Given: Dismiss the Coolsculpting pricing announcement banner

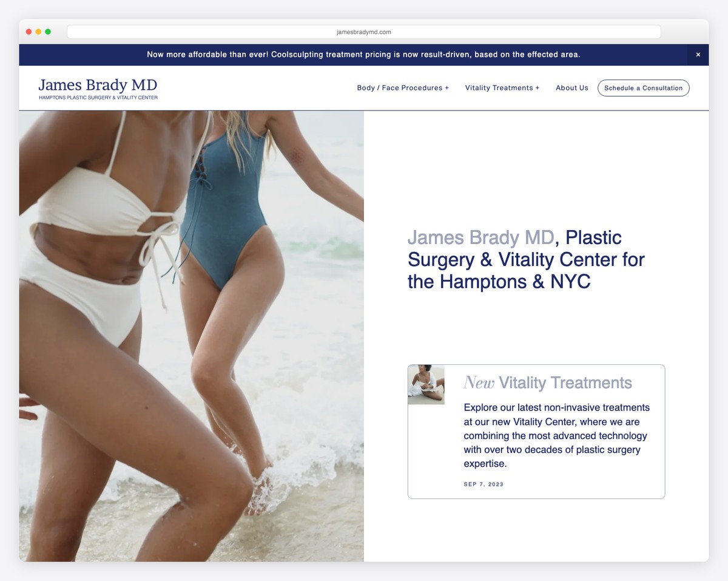Looking at the screenshot, I should [x=698, y=55].
